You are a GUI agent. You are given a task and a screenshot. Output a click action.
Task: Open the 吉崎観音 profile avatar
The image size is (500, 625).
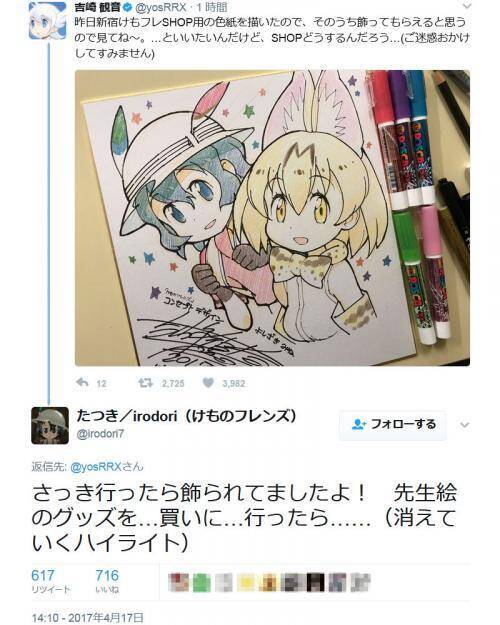coord(47,20)
